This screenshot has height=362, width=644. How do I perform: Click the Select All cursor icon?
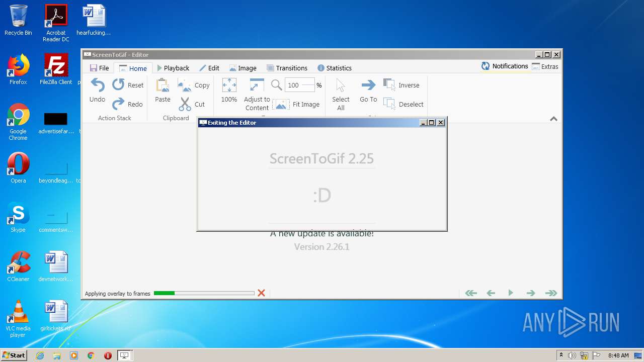pos(341,85)
